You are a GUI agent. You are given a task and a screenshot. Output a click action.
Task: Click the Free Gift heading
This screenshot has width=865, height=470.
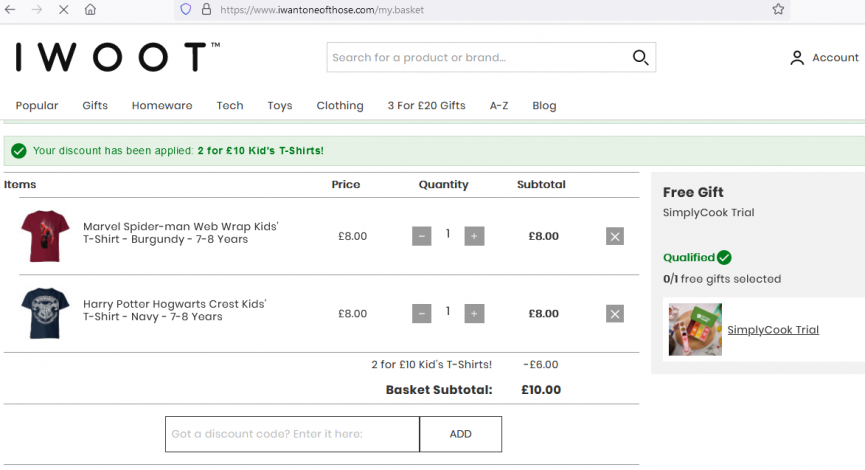coord(693,192)
